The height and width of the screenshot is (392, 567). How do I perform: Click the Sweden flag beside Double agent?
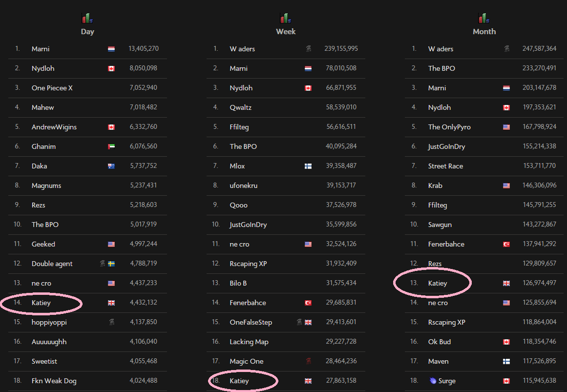[111, 264]
